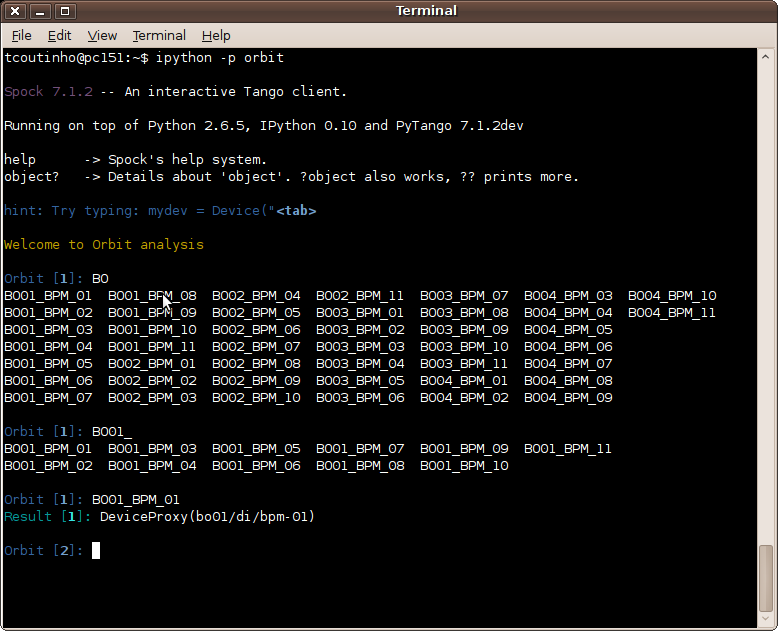Open the Help menu
Screen dimensions: 778x631
point(216,35)
